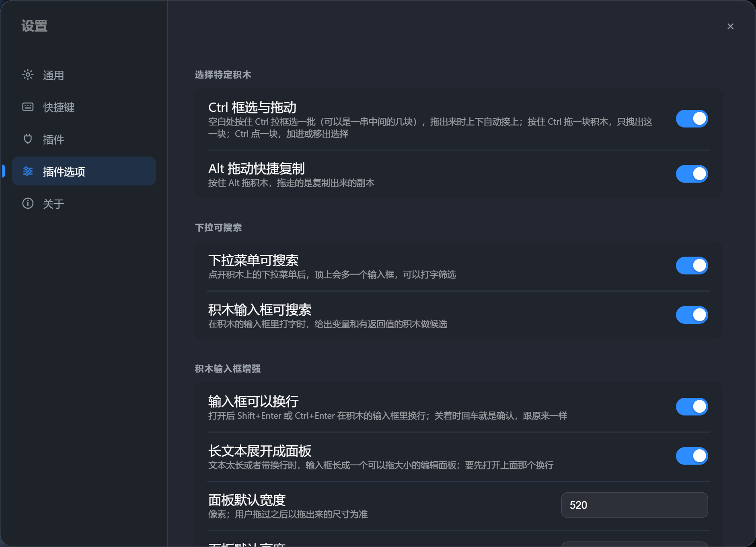Click the 积木输入框可搜索 option title
Viewport: 756px width, 547px height.
click(x=260, y=310)
